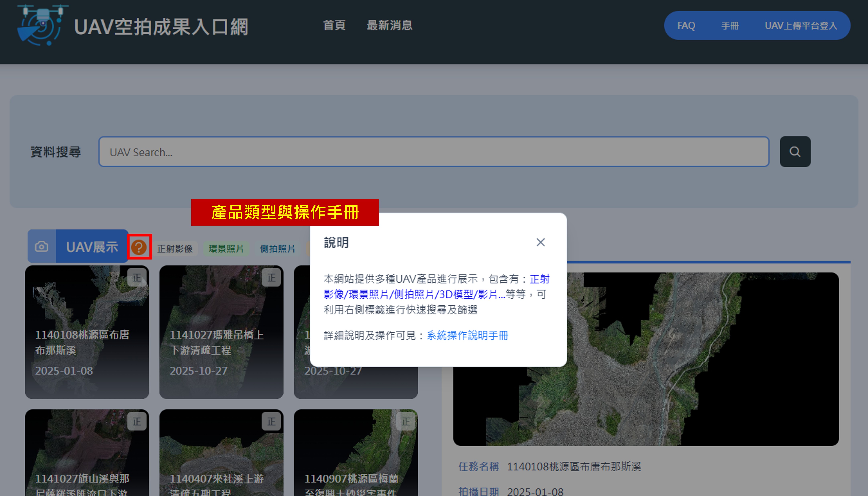Screen dimensions: 868x496
Task: Open card 1140108桃源區布唐布那斯溪
Action: 87,332
